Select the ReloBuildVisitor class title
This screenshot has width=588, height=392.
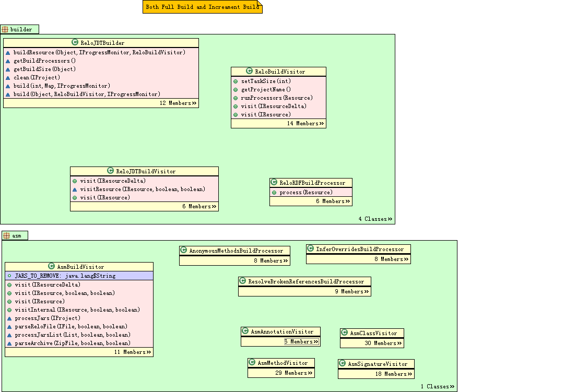280,72
